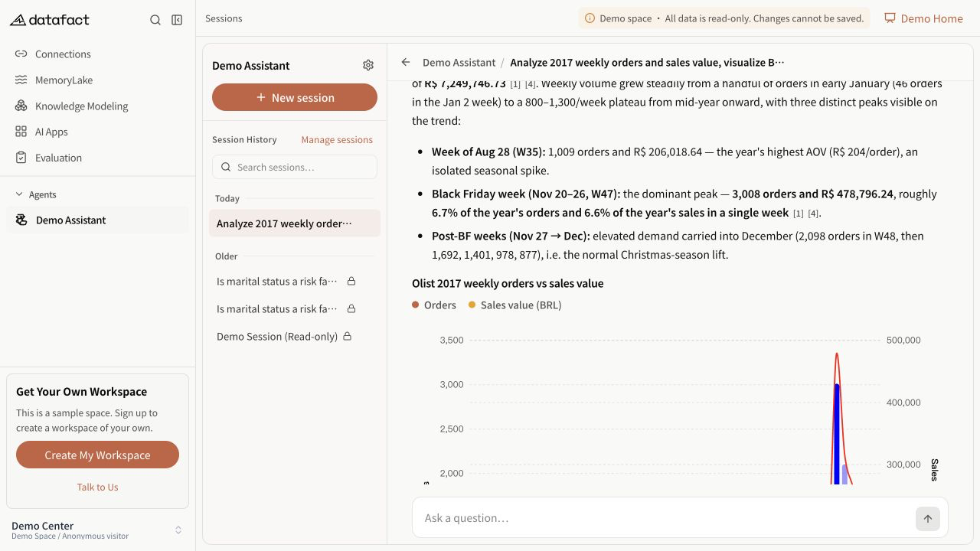Click magnifier icon in Search sessions box
The height and width of the screenshot is (551, 980).
pos(226,167)
